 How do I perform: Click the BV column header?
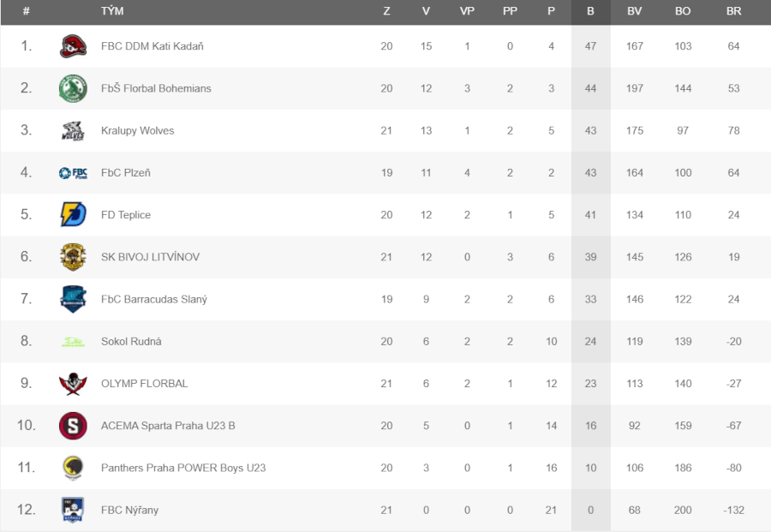634,12
